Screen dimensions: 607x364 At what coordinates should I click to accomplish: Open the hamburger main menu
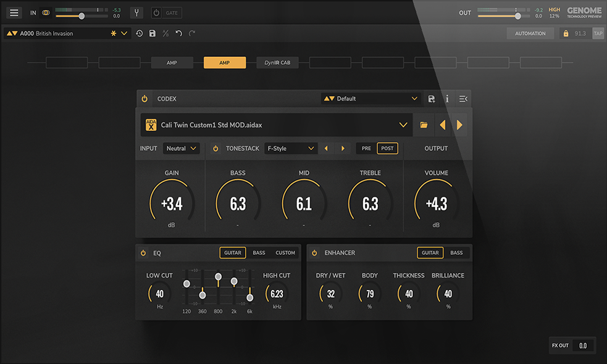14,13
